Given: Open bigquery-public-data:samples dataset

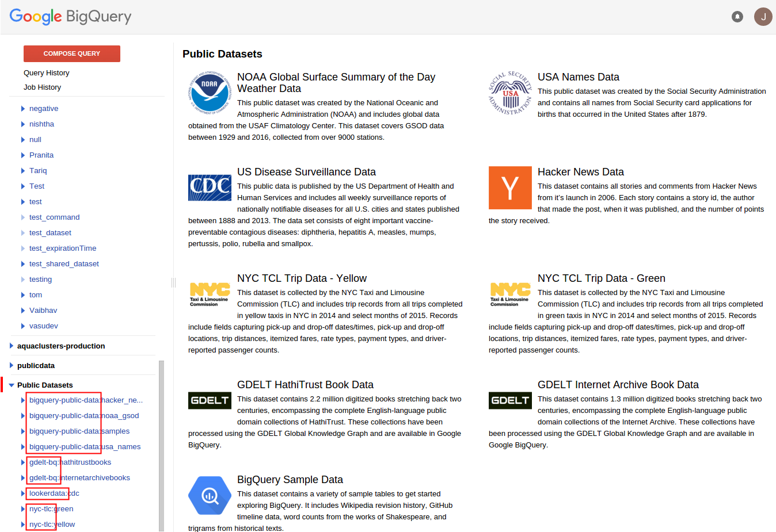Looking at the screenshot, I should [79, 431].
